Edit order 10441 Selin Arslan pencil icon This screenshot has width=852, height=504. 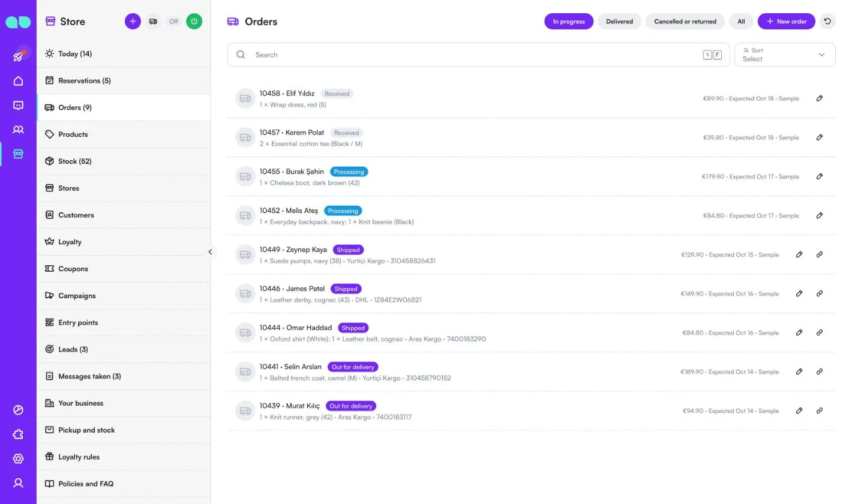799,372
